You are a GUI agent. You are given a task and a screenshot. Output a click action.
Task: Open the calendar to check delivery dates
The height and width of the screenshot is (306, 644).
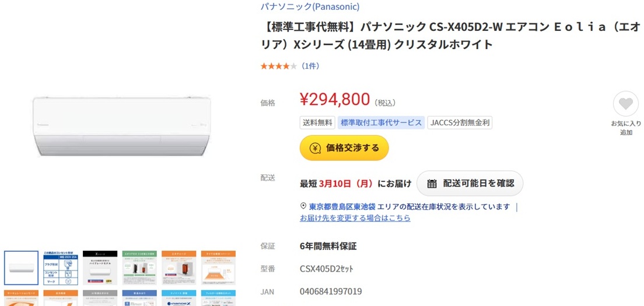coord(470,184)
